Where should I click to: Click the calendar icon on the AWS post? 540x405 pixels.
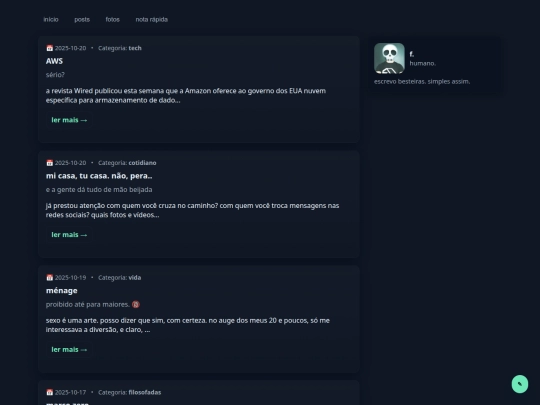[50, 48]
